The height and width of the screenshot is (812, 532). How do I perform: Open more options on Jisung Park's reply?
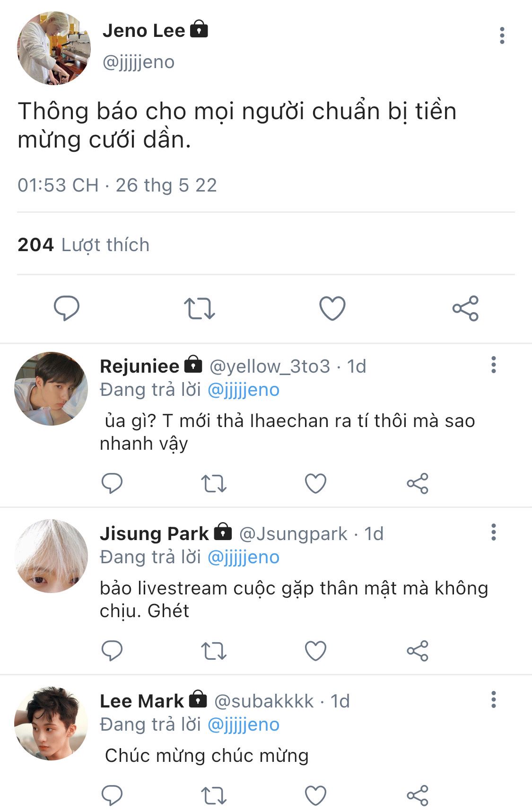click(x=494, y=533)
